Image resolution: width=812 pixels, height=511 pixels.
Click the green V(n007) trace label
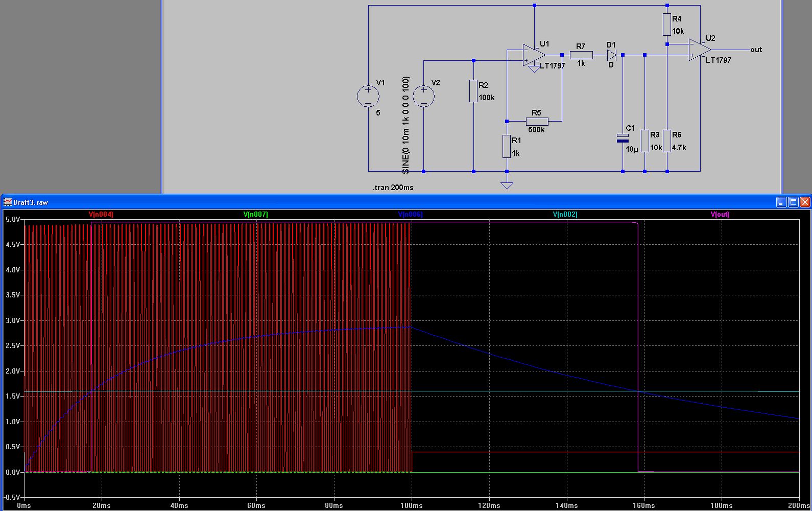point(255,215)
